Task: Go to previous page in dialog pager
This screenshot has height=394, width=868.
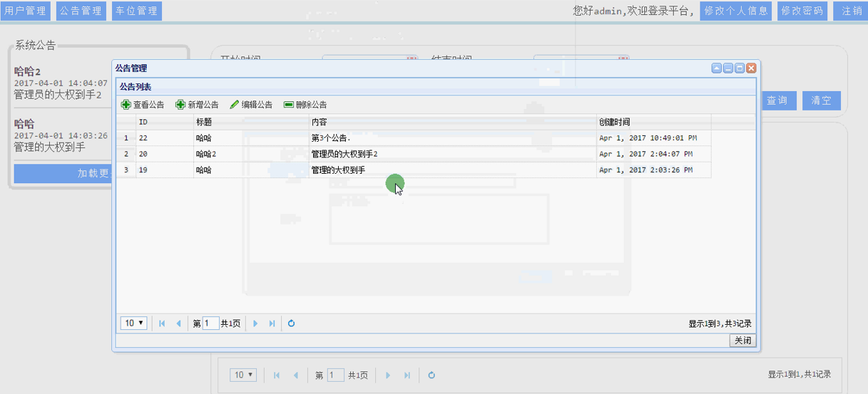Action: 178,323
